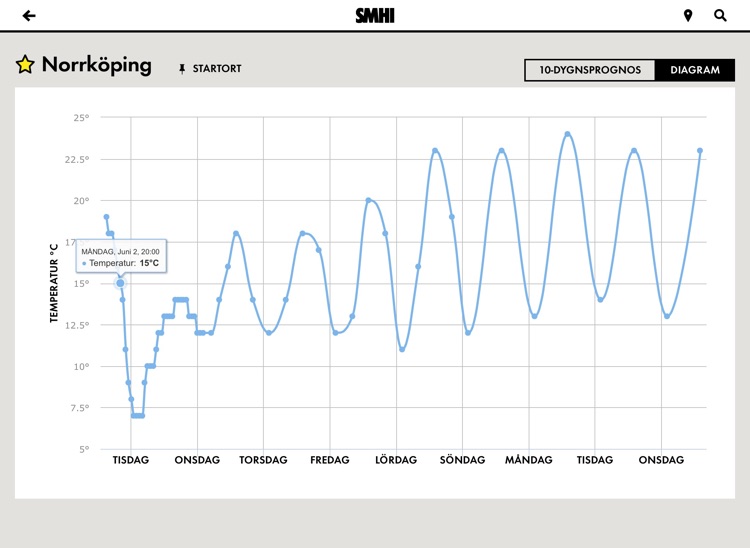Screen dimensions: 750x548
Task: Click the 25° y-axis label
Action: (x=81, y=118)
